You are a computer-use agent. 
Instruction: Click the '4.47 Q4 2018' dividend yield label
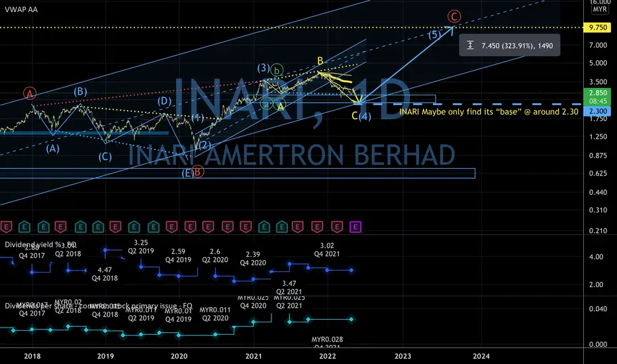[x=105, y=274]
